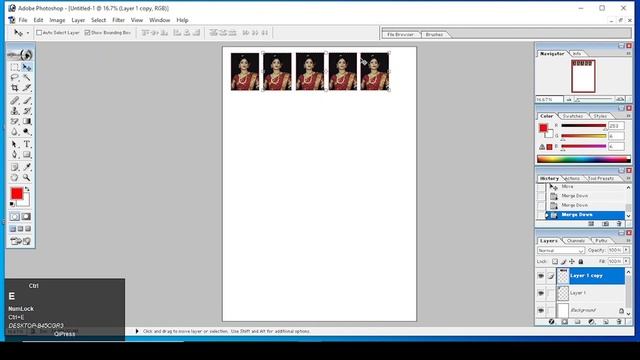Switch to the Swatches tab

(573, 116)
